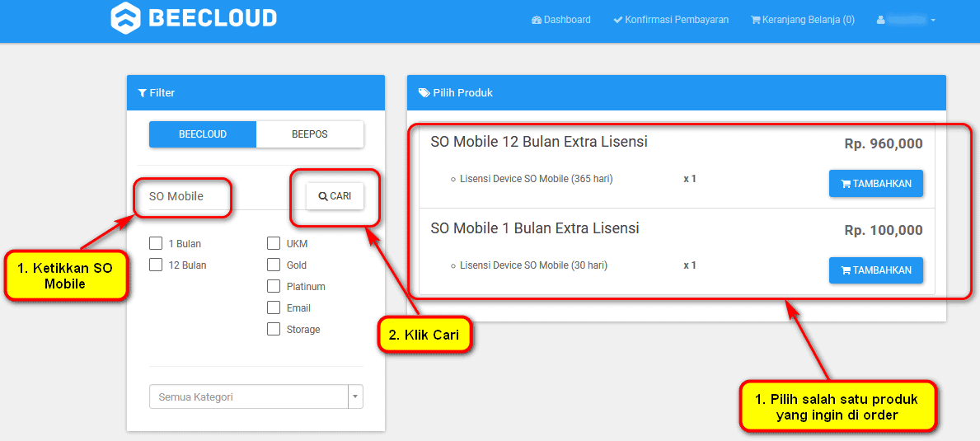980x441 pixels.
Task: Click SO Mobile 1 Bulan Extra Lisensi title
Action: 534,228
